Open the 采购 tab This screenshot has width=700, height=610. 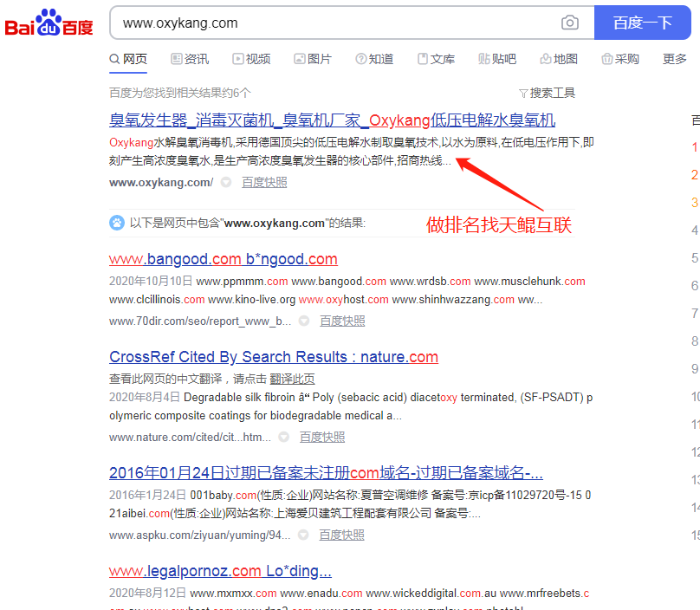tap(620, 59)
